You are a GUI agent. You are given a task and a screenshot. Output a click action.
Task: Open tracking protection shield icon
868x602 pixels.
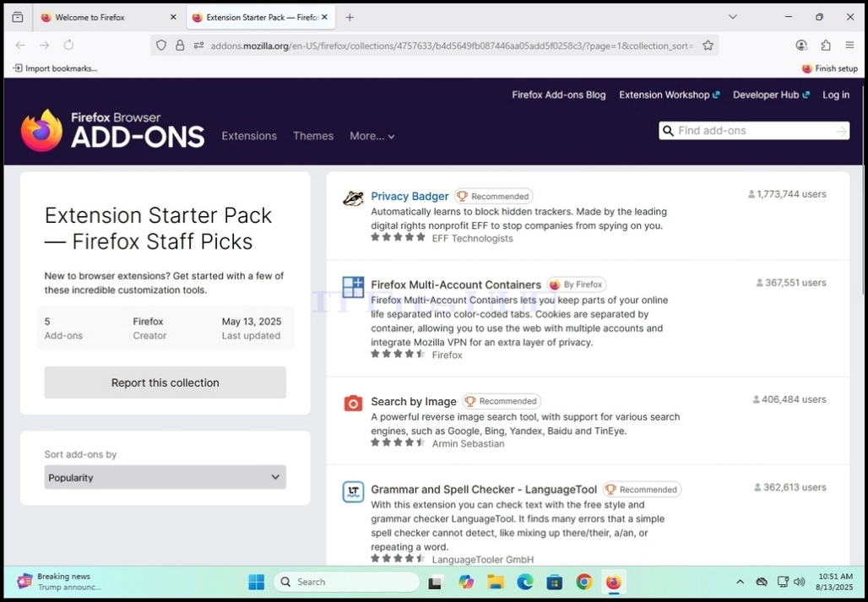tap(161, 46)
